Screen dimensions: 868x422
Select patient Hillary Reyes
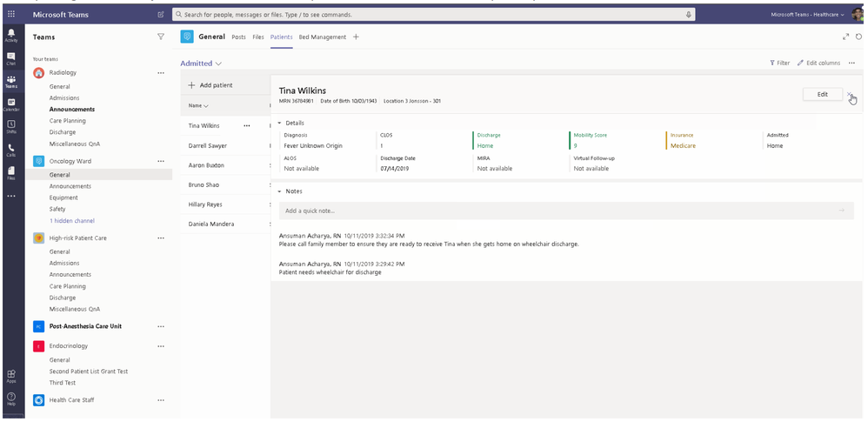(205, 204)
